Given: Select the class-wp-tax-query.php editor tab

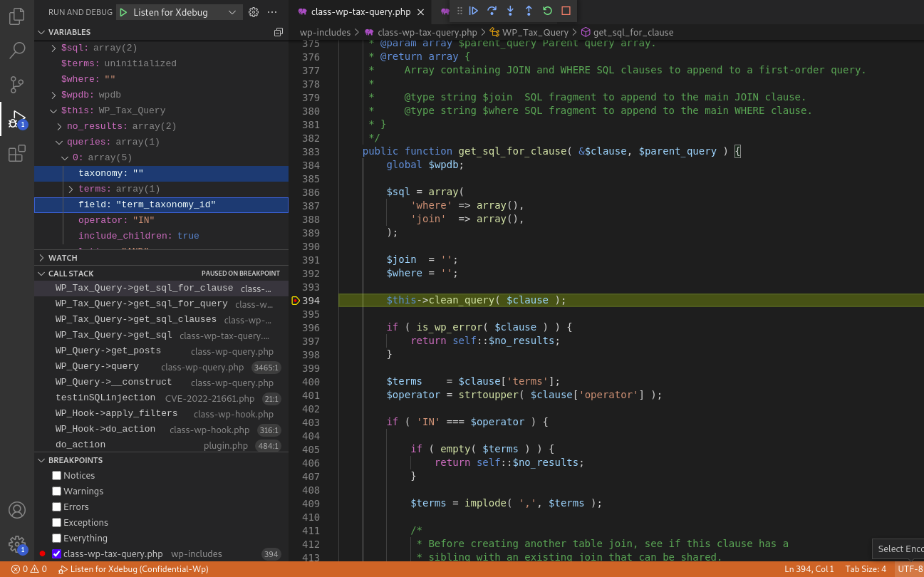Looking at the screenshot, I should coord(360,11).
